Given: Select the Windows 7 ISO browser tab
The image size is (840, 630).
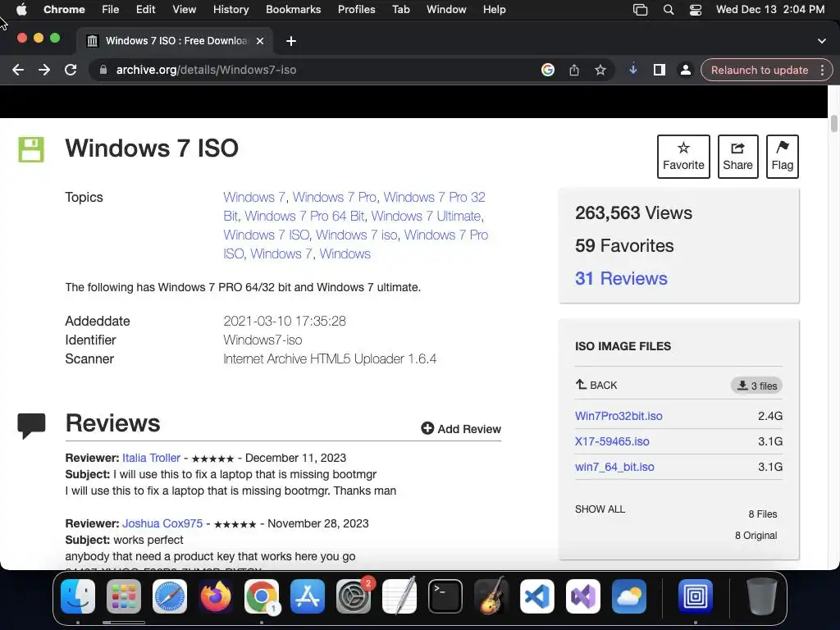Looking at the screenshot, I should [176, 41].
